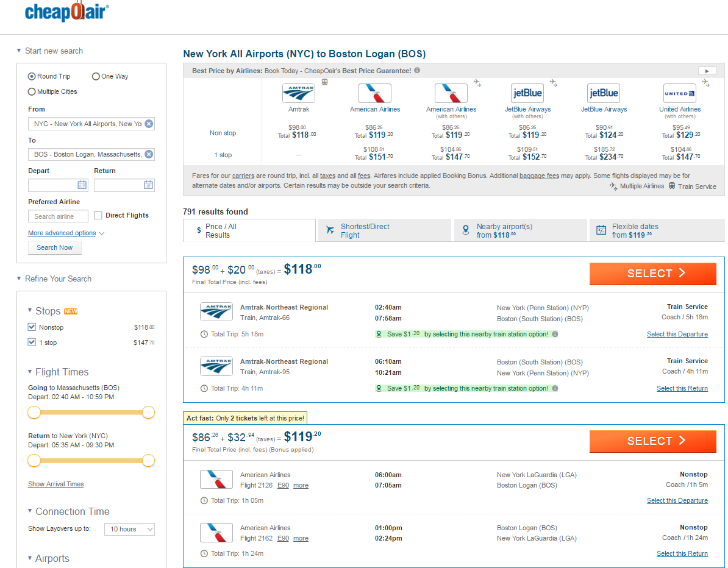Select the $118.00 Amtrak fare
Viewport: 728px width, 568px height.
652,274
